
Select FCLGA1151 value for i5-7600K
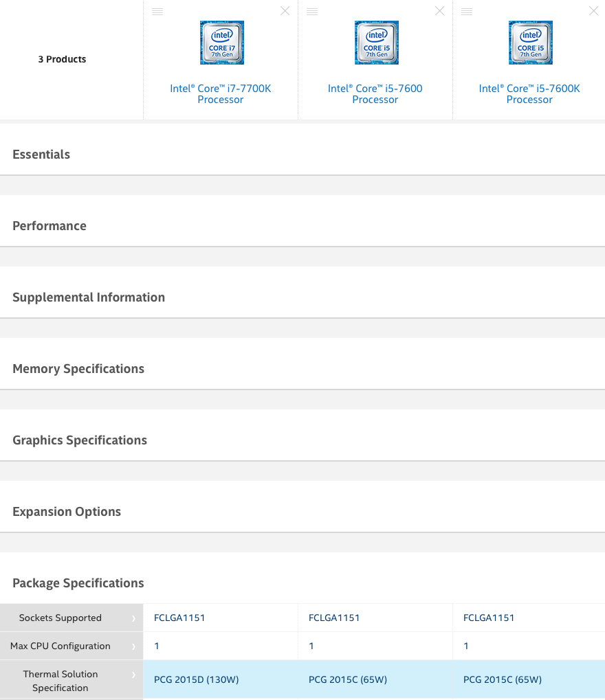489,618
